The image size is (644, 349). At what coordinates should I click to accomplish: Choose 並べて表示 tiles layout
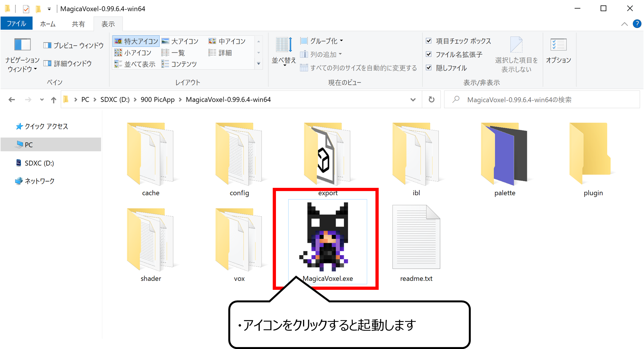click(135, 64)
